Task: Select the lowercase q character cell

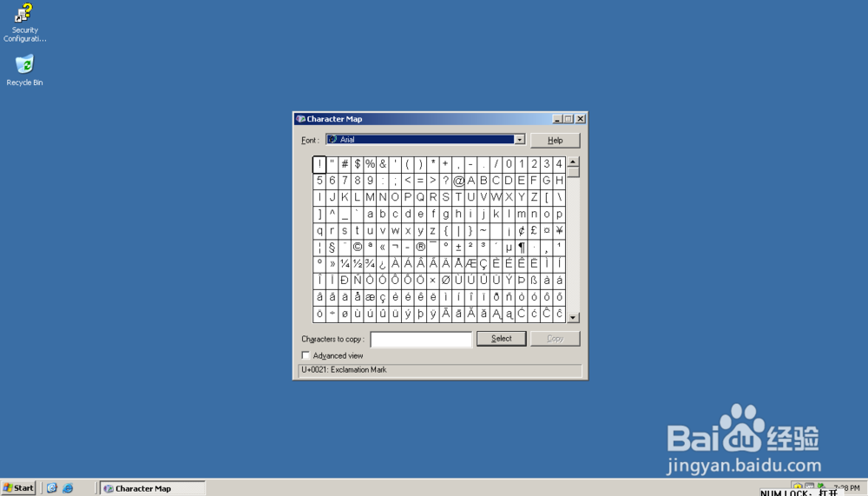Action: (319, 230)
